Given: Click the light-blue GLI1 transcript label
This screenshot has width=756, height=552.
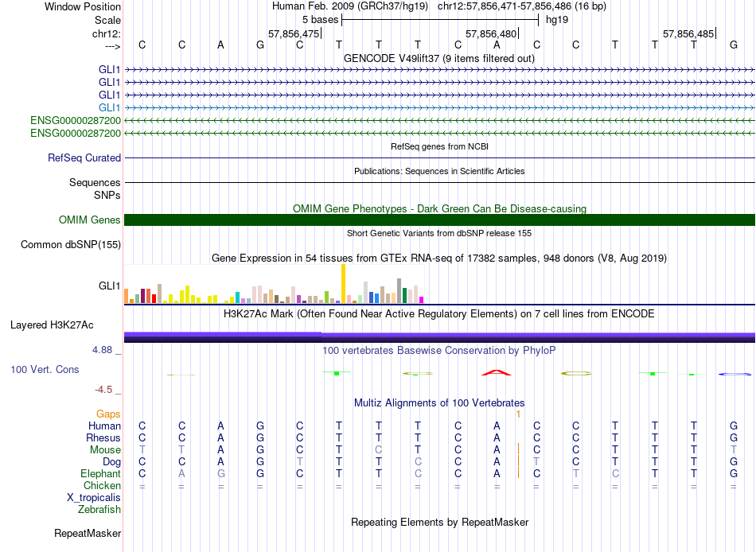Looking at the screenshot, I should coord(110,107).
